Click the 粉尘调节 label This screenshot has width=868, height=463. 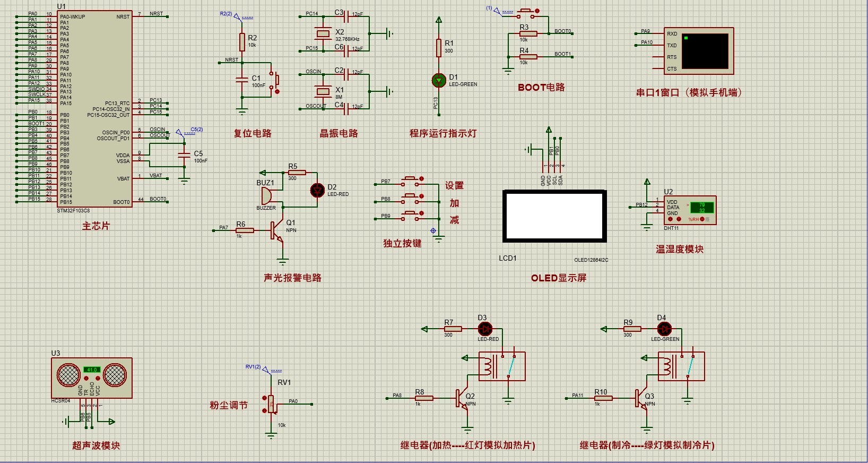229,405
